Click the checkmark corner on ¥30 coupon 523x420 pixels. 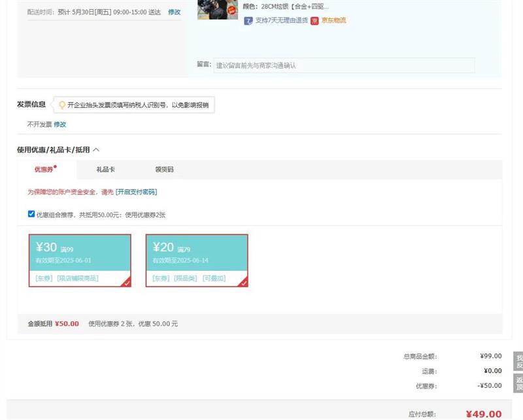(126, 283)
